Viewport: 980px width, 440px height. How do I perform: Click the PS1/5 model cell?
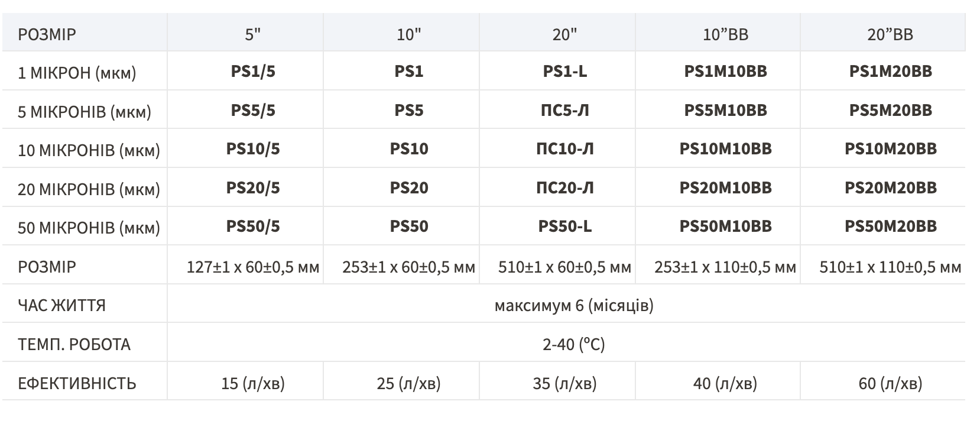(253, 72)
